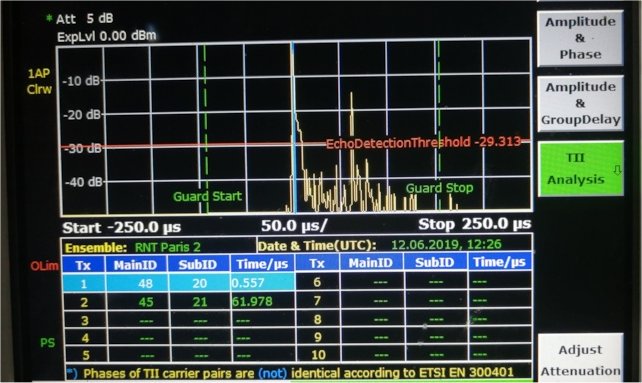This screenshot has width=642, height=383.
Task: Open the Adjust Attenuation softkey
Action: [x=580, y=360]
